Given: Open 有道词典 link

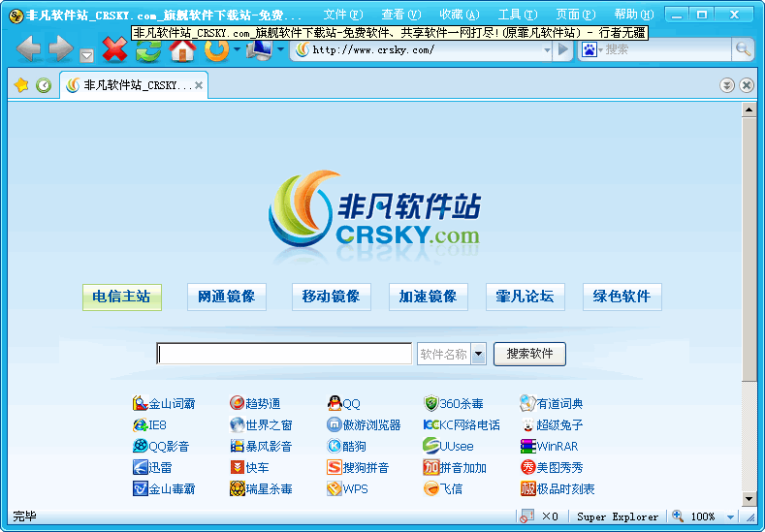Looking at the screenshot, I should tap(552, 403).
